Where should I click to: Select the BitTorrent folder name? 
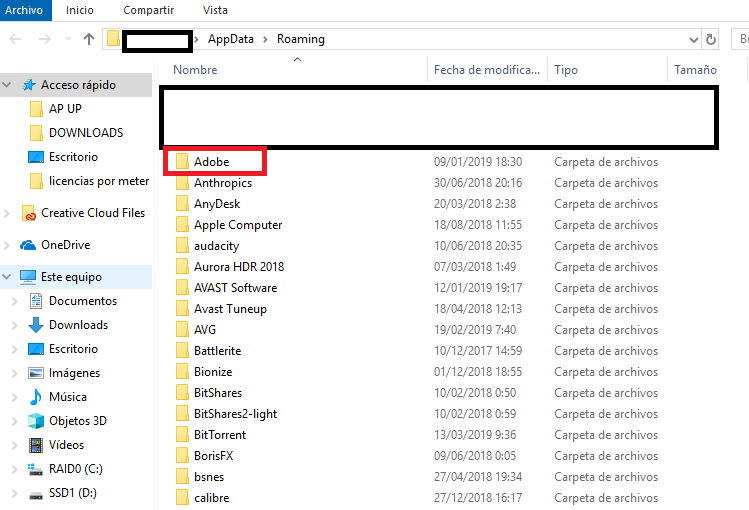coord(220,435)
